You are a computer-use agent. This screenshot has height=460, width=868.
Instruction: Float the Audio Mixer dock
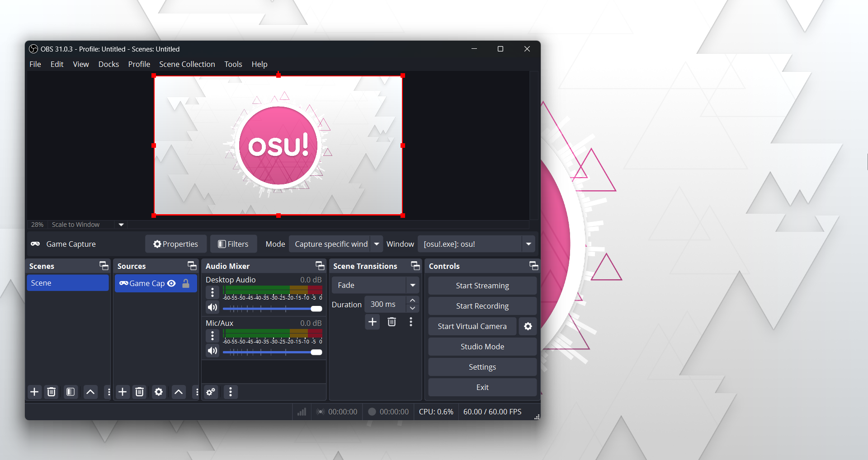point(320,266)
